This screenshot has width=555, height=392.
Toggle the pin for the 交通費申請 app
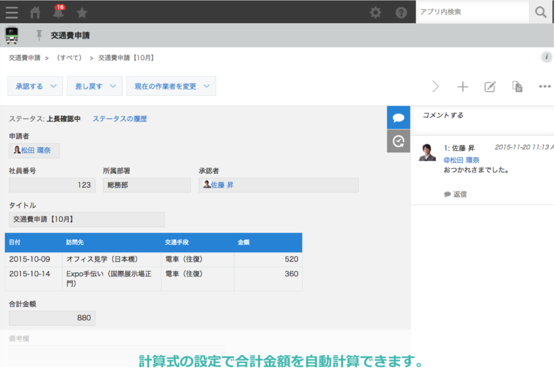pos(38,35)
